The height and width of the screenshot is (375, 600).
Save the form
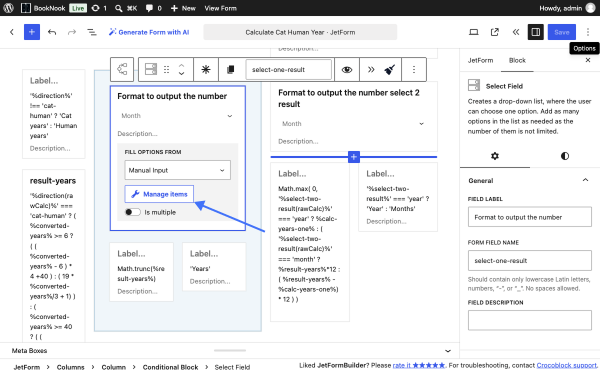pyautogui.click(x=562, y=32)
